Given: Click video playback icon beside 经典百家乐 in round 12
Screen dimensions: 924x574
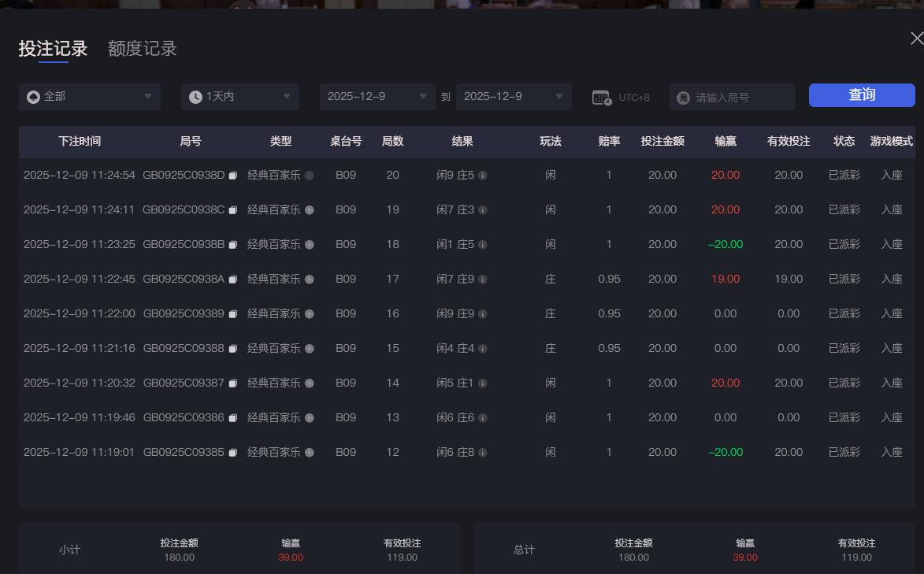Looking at the screenshot, I should (x=309, y=452).
